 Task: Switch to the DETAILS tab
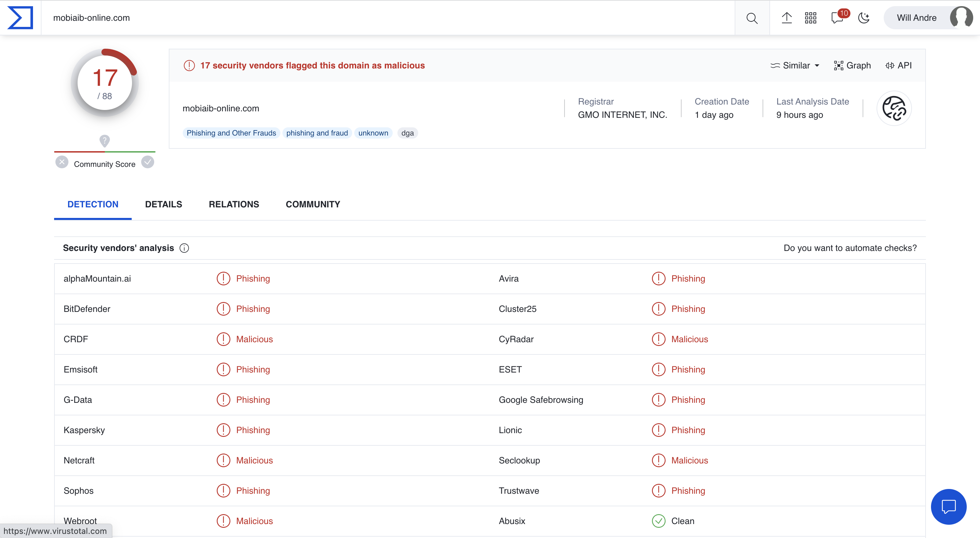(x=164, y=204)
